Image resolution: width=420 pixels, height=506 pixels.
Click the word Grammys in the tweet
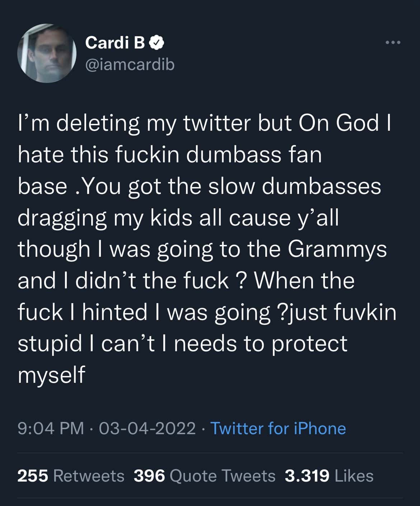click(337, 249)
